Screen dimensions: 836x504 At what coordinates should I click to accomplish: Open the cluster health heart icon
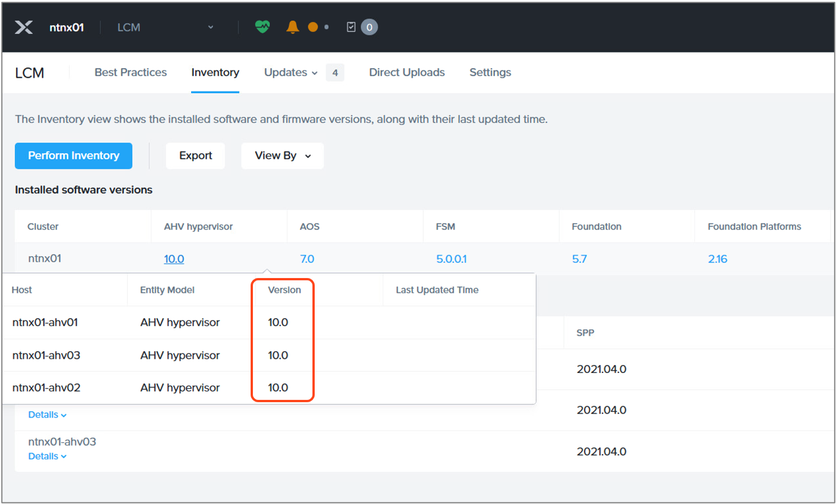click(x=262, y=27)
